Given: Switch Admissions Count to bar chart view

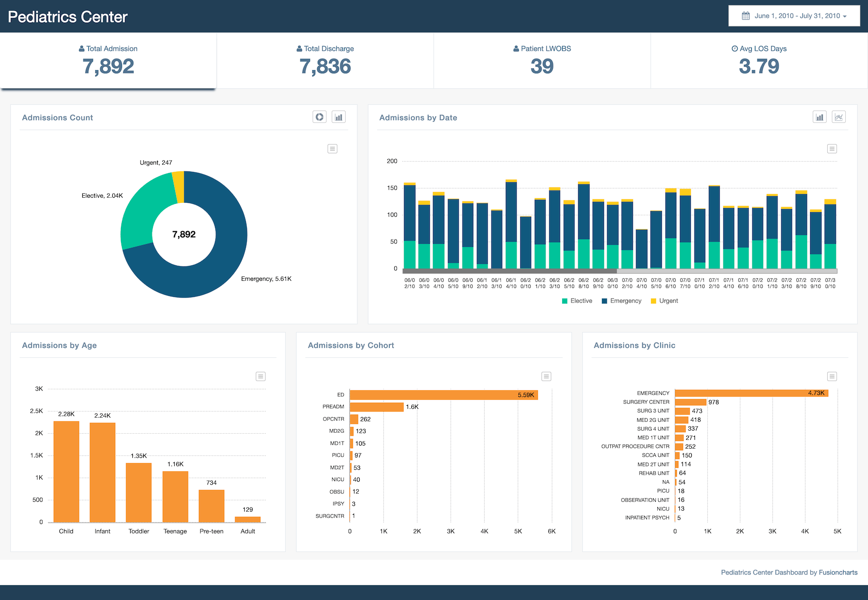Looking at the screenshot, I should 338,117.
